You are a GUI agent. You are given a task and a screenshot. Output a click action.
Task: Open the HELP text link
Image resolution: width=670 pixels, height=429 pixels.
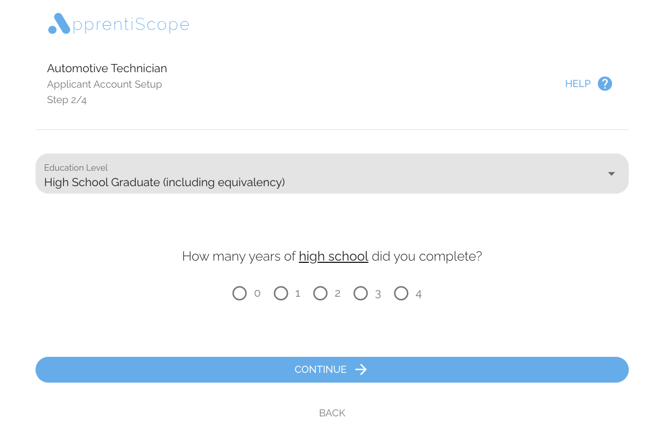point(577,84)
